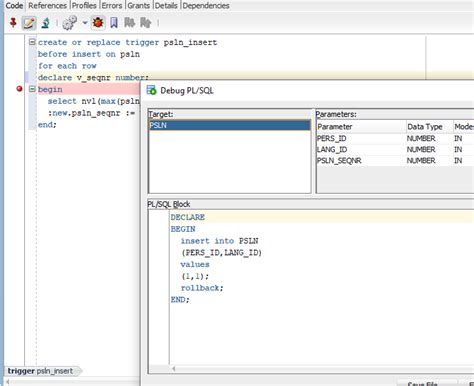Remove the red breakpoint on the begin line

pos(19,89)
